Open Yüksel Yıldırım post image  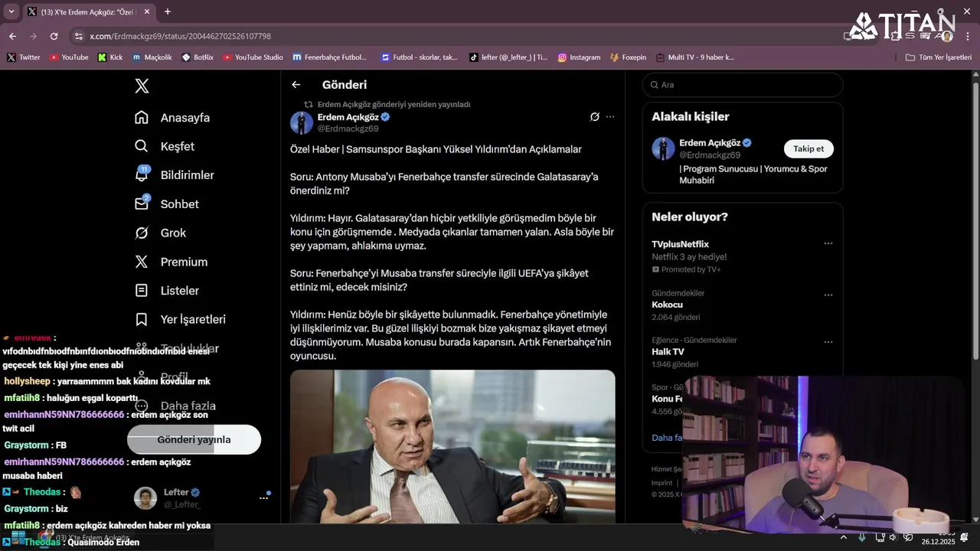click(452, 447)
